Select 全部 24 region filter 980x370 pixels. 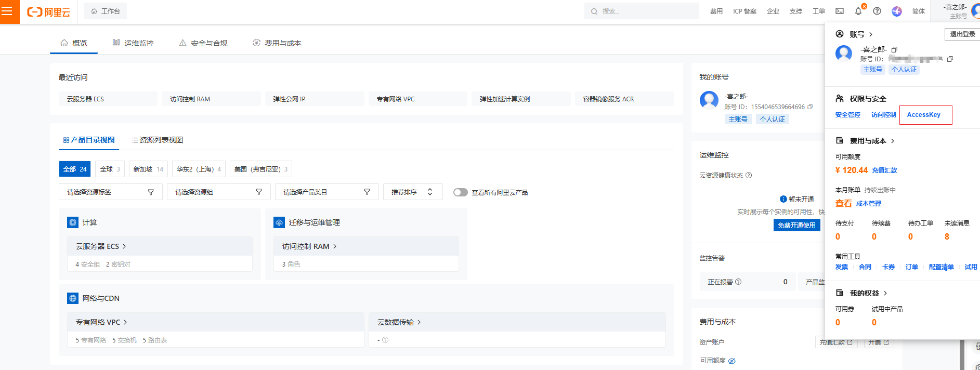75,169
